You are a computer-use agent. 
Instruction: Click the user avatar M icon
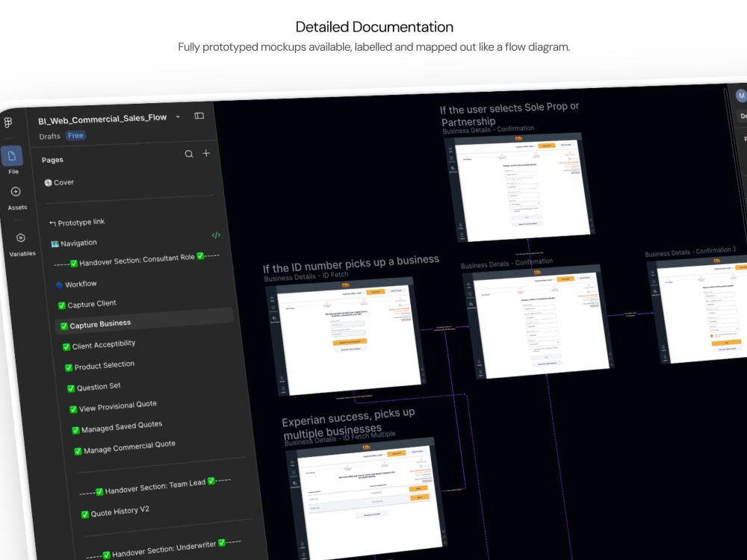741,96
